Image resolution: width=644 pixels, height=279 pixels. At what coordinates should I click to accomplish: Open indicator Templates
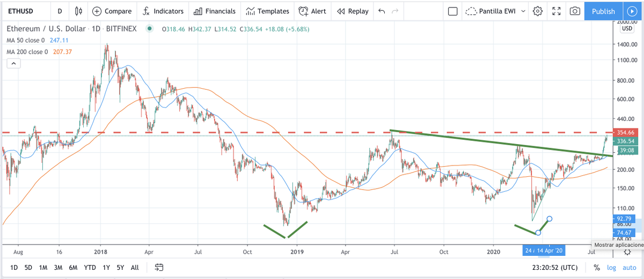coord(267,11)
